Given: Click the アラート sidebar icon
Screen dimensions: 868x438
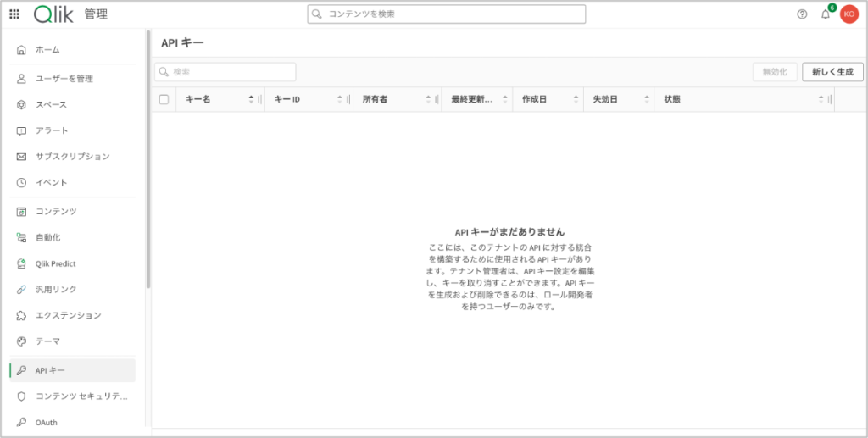Looking at the screenshot, I should tap(22, 130).
